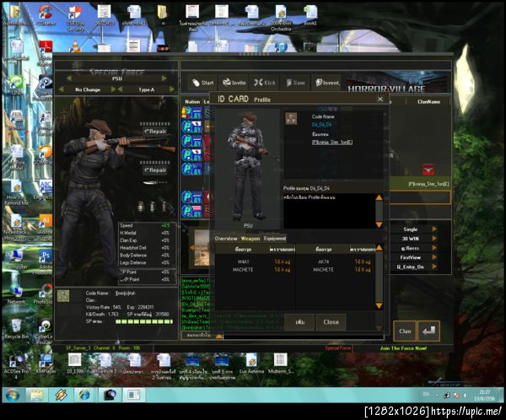Click profile text scroll down arrow
506x420 pixels.
click(x=379, y=224)
